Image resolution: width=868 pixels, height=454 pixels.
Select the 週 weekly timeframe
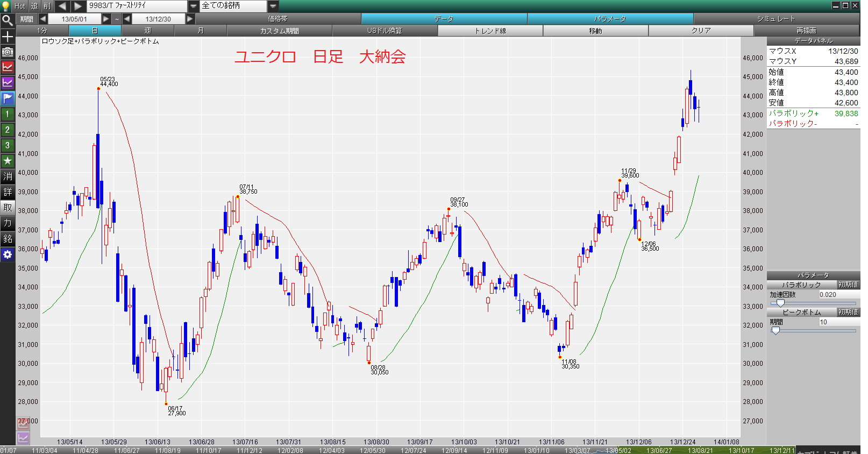click(148, 31)
